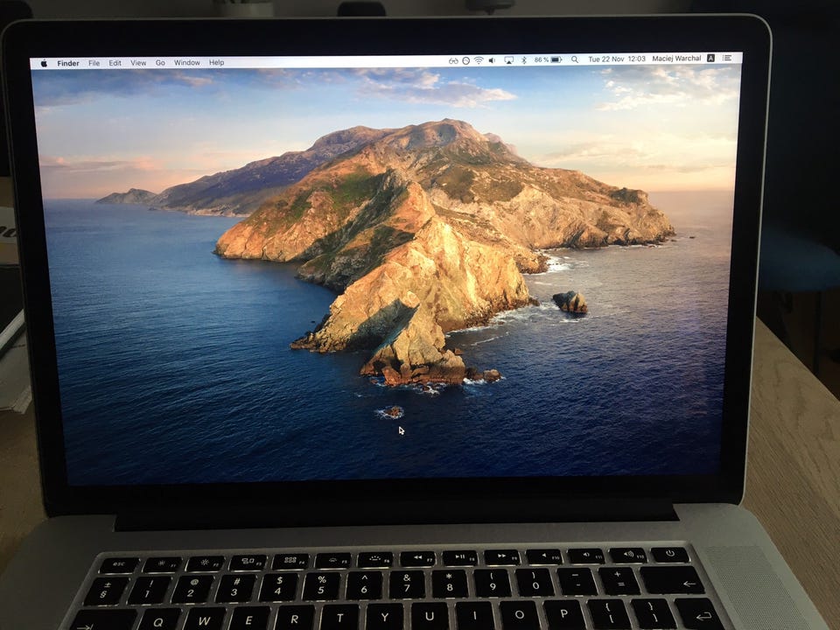Open the Finder menu
Image resolution: width=840 pixels, height=630 pixels.
click(68, 63)
